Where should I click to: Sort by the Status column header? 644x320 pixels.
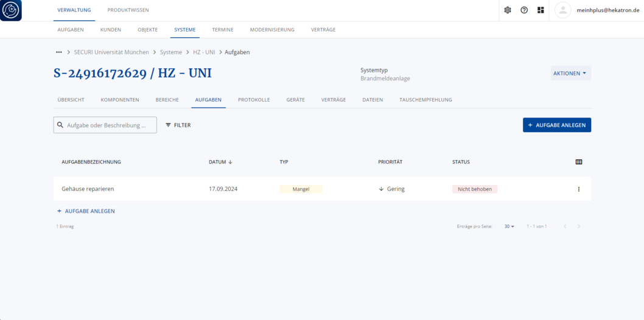[461, 162]
